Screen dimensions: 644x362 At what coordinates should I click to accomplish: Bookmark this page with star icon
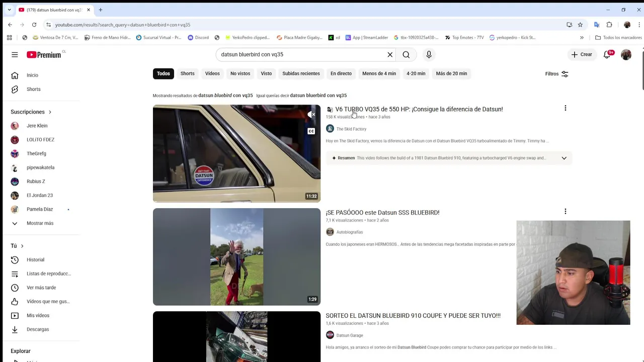tap(580, 25)
